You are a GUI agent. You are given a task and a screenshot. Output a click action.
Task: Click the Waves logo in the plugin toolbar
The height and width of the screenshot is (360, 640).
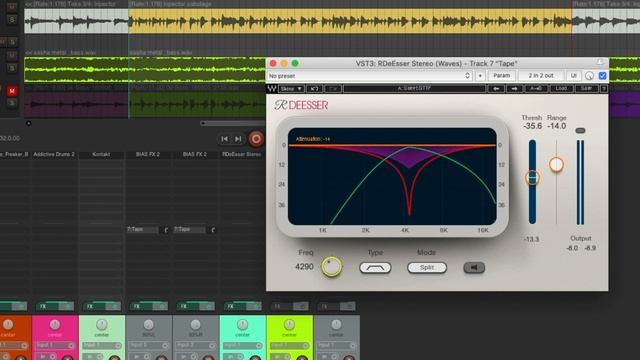[272, 89]
